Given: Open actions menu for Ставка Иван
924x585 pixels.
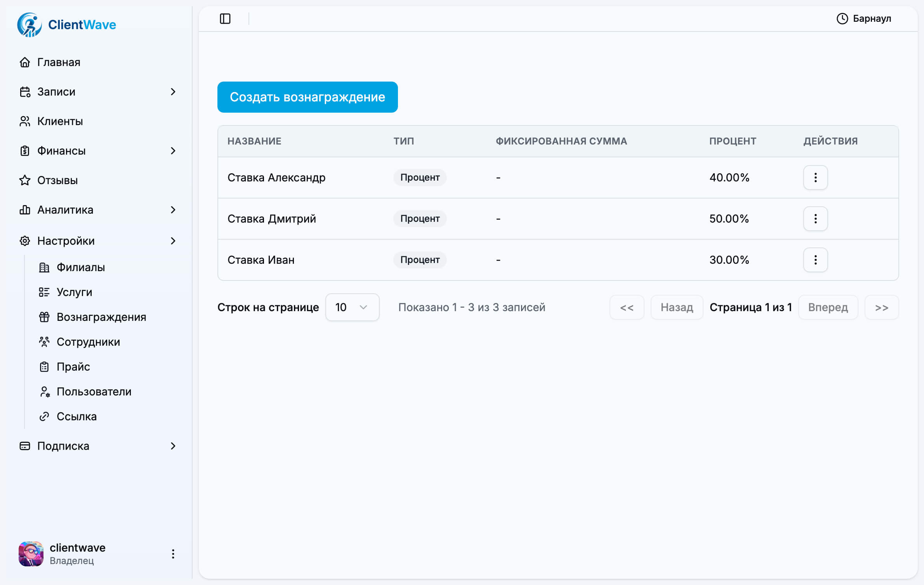Looking at the screenshot, I should (x=815, y=260).
